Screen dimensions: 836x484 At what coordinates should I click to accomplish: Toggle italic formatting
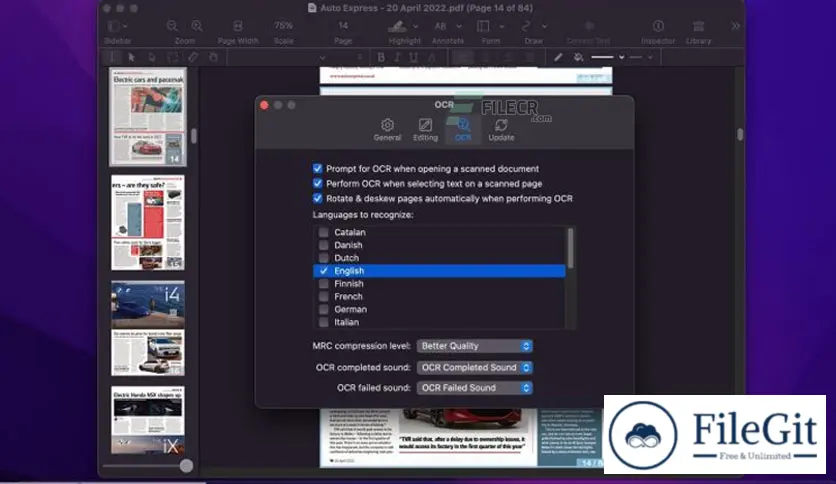397,57
